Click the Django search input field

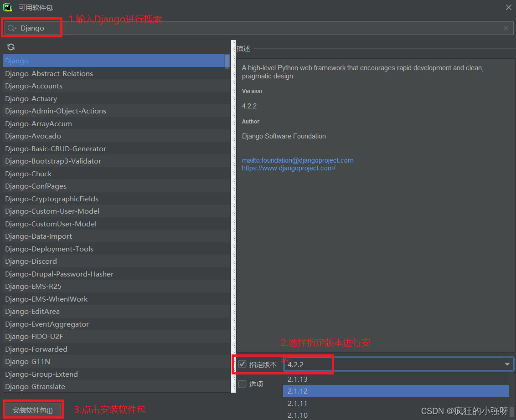(258, 28)
